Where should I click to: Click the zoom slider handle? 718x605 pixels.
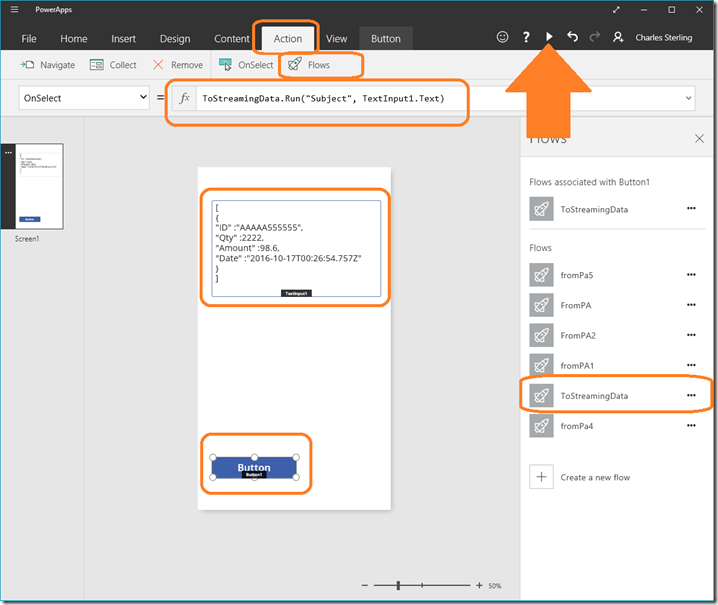(399, 585)
